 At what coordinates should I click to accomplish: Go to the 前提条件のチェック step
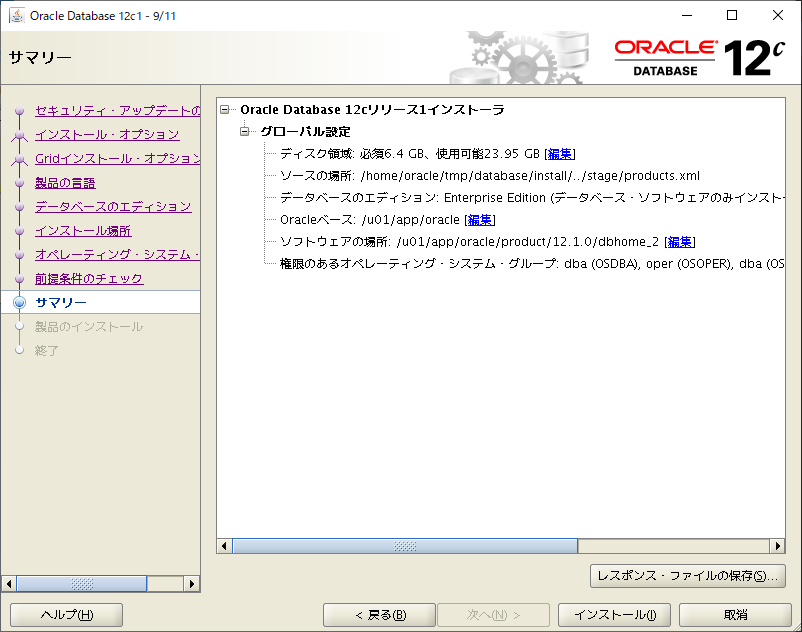click(x=89, y=279)
